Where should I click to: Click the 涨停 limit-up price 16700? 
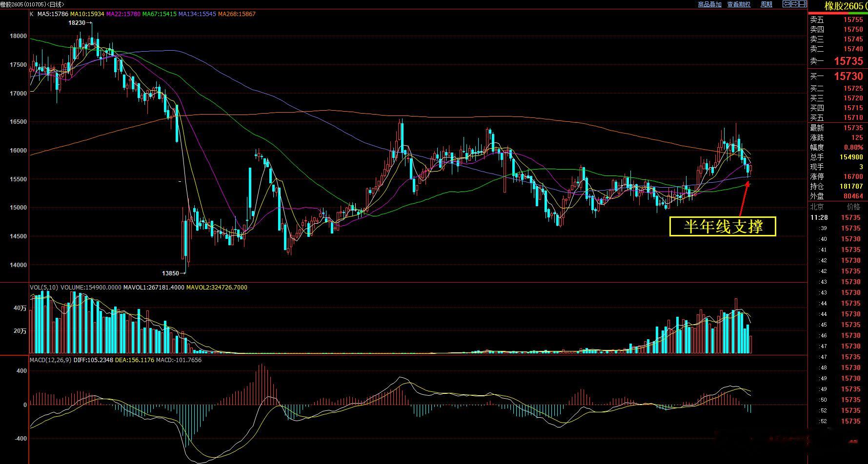pyautogui.click(x=853, y=176)
